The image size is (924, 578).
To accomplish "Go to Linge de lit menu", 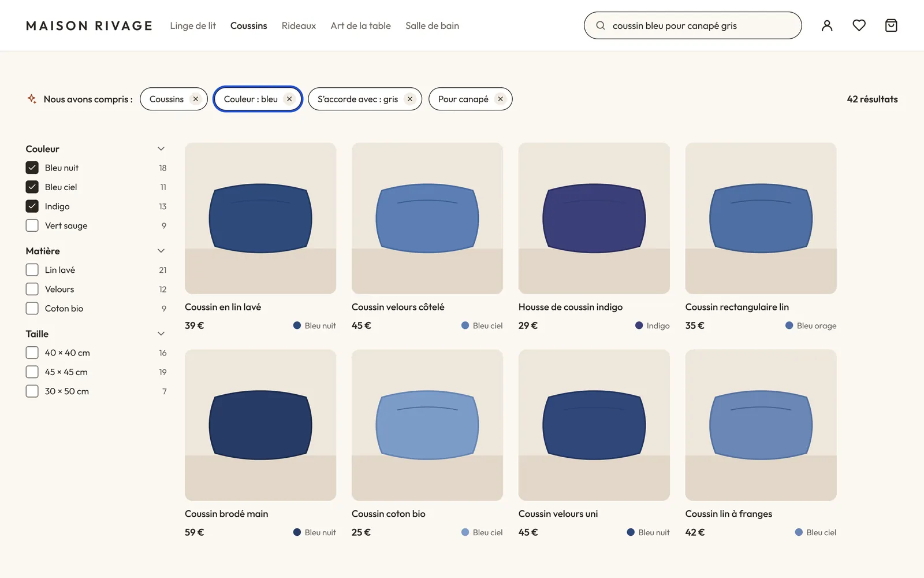I will (x=193, y=25).
